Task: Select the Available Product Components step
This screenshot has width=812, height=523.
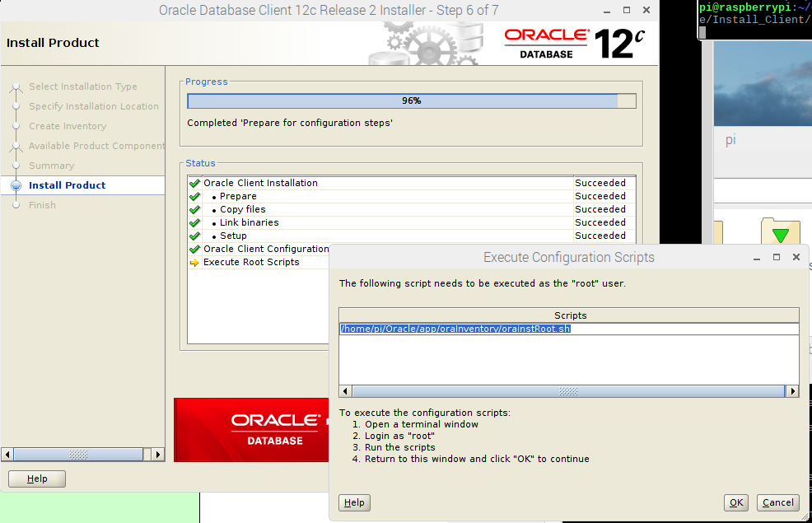Action: click(96, 146)
